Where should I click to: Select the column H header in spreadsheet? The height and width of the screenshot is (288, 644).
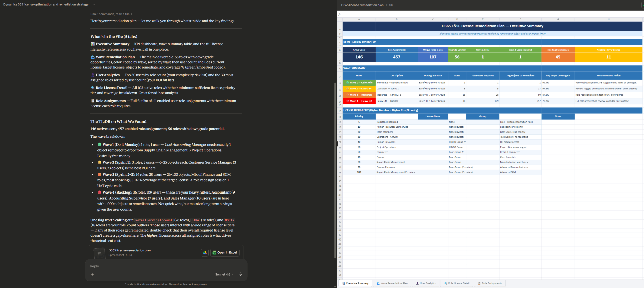coord(608,19)
